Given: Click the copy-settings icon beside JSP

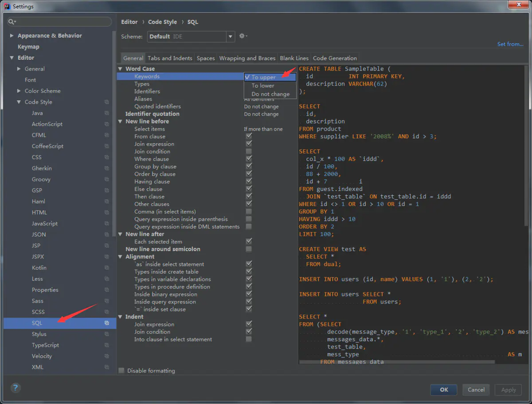Looking at the screenshot, I should (106, 246).
